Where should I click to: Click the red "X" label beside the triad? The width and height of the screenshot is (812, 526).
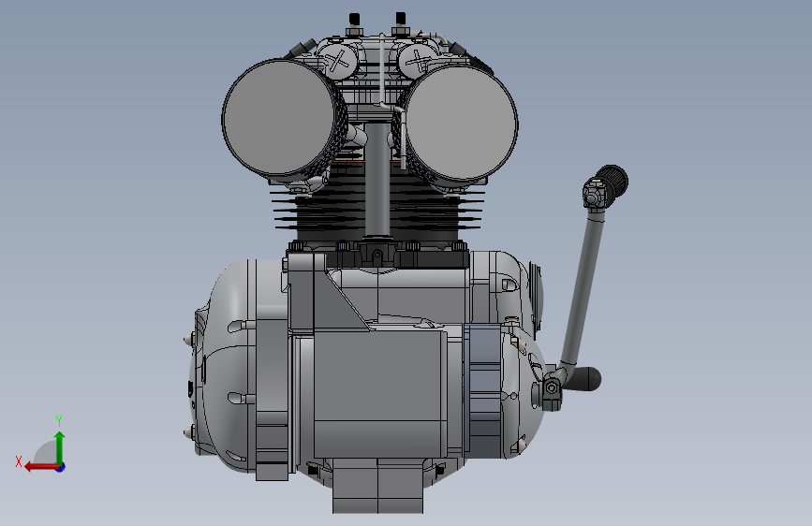pyautogui.click(x=19, y=461)
